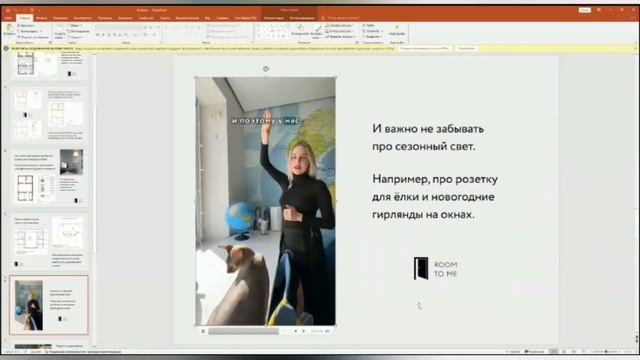Click the text 'И важно не забывать про сезонный свет.'
Image resolution: width=640 pixels, height=360 pixels.
pyautogui.click(x=428, y=138)
